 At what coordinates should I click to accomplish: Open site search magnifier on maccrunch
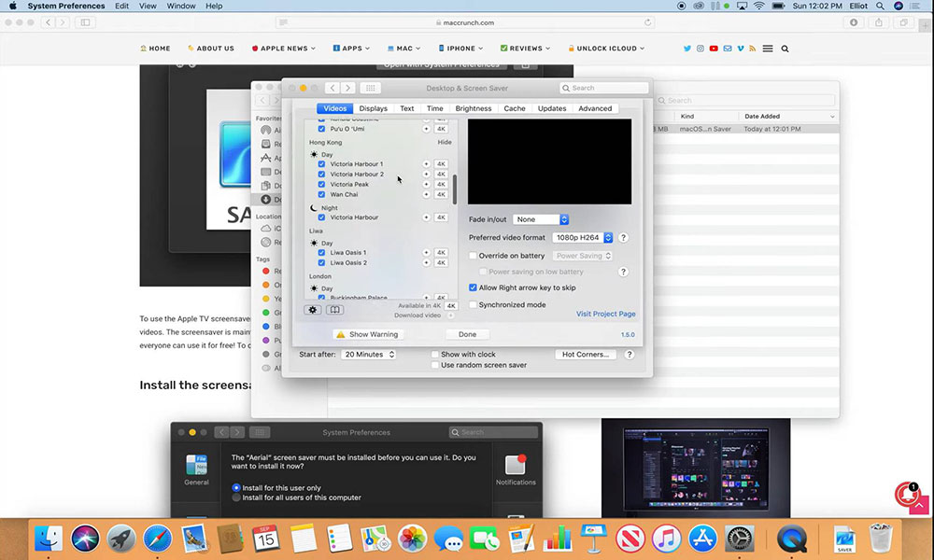click(785, 49)
